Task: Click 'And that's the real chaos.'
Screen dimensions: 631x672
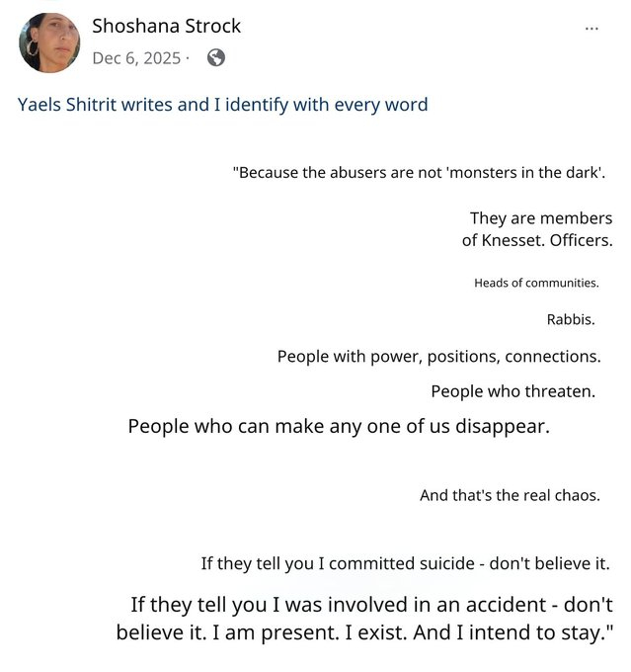Action: (x=510, y=495)
